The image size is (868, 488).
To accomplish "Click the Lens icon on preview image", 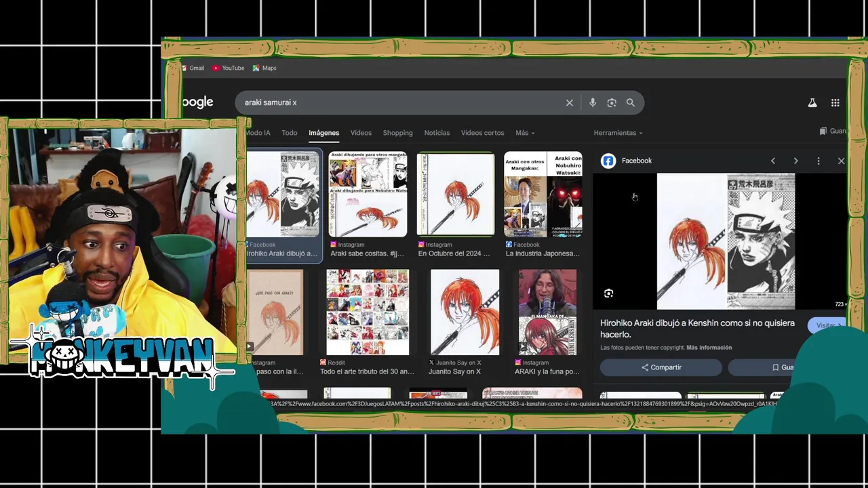I will pos(608,293).
